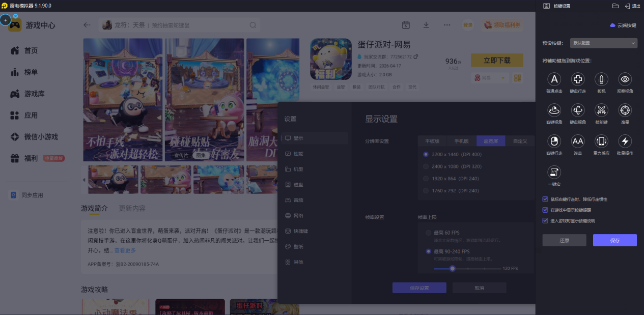Open the download manager arrow icon
Screen dimensions: 644x315
tap(426, 25)
